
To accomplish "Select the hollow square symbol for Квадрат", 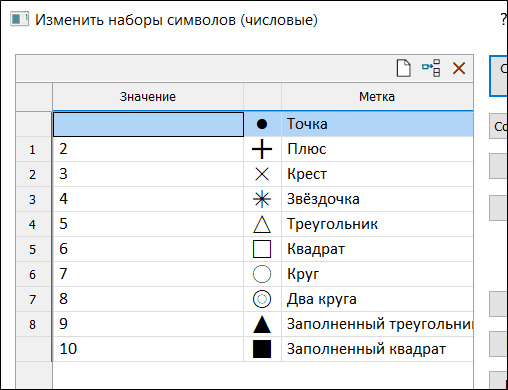I will [x=262, y=249].
